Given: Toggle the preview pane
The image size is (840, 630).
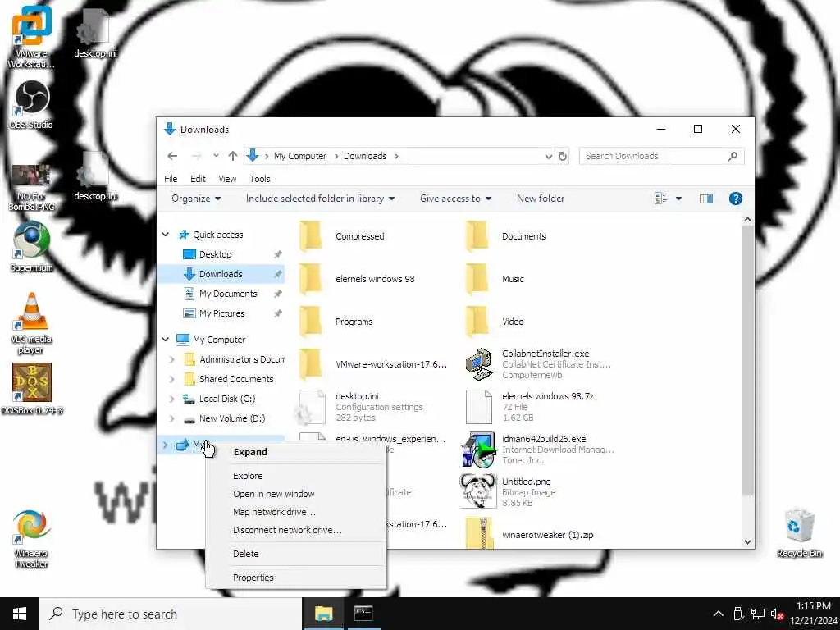Looking at the screenshot, I should point(706,199).
